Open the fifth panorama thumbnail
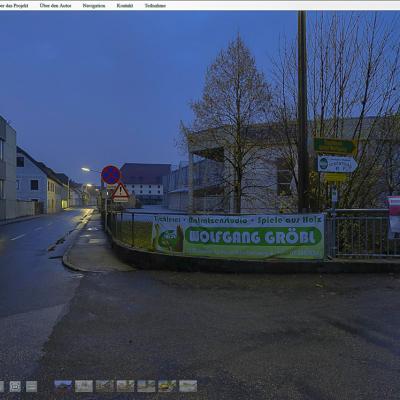The image size is (400, 400). (x=146, y=386)
